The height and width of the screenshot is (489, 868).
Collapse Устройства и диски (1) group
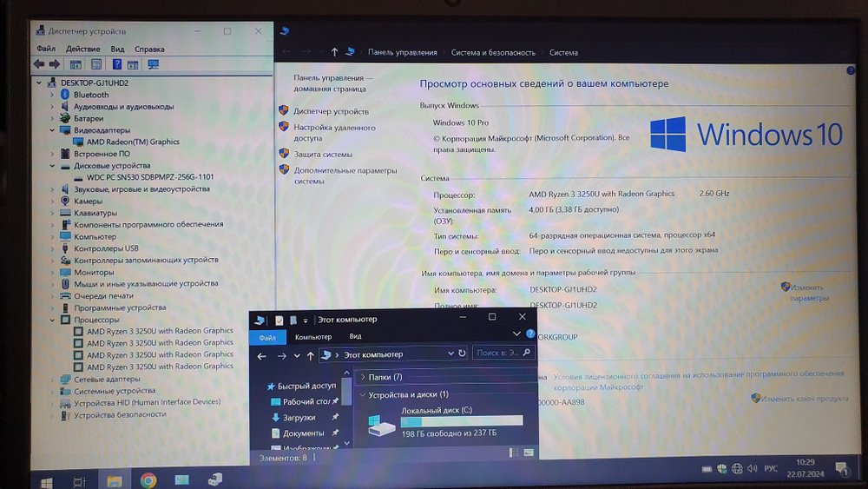pyautogui.click(x=363, y=395)
